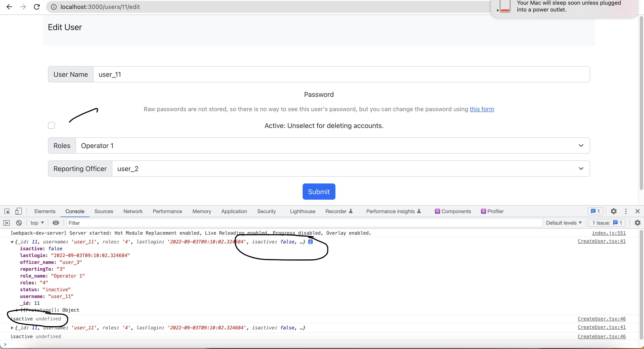Switch to the Console tab

coord(75,211)
